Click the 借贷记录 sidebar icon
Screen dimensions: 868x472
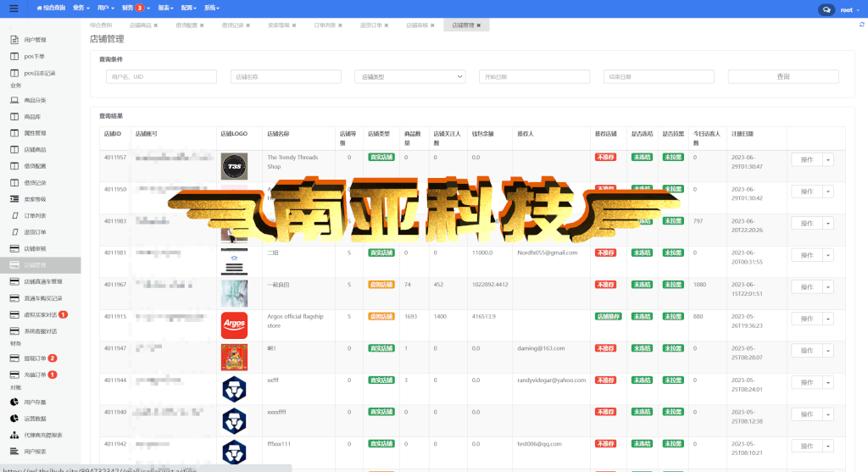14,182
